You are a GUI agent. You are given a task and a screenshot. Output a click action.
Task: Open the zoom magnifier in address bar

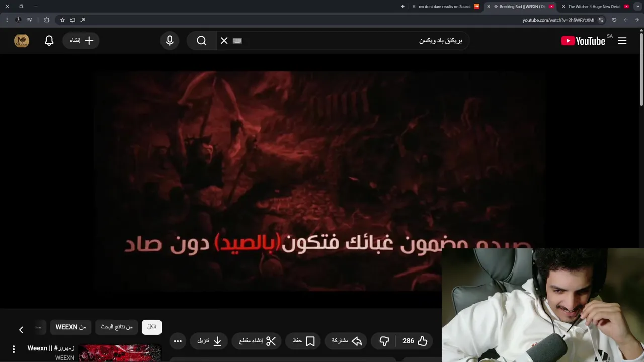pyautogui.click(x=83, y=20)
